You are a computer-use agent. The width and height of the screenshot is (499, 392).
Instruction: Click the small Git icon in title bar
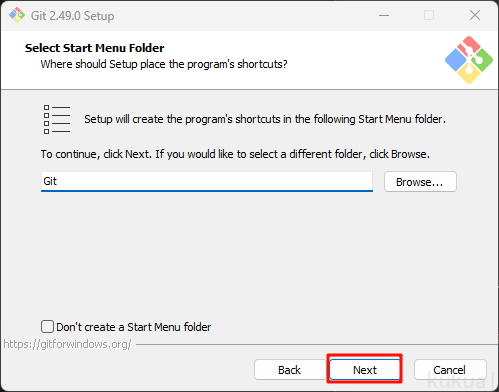coord(17,15)
